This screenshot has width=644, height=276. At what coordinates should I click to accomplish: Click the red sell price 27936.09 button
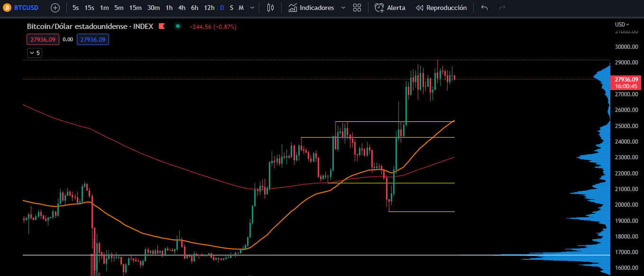pos(43,40)
